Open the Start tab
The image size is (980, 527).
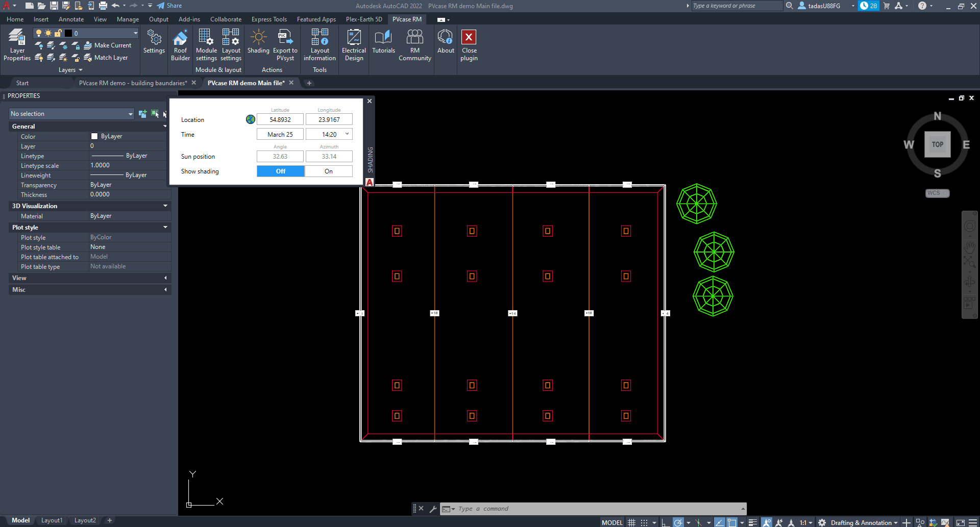(22, 83)
